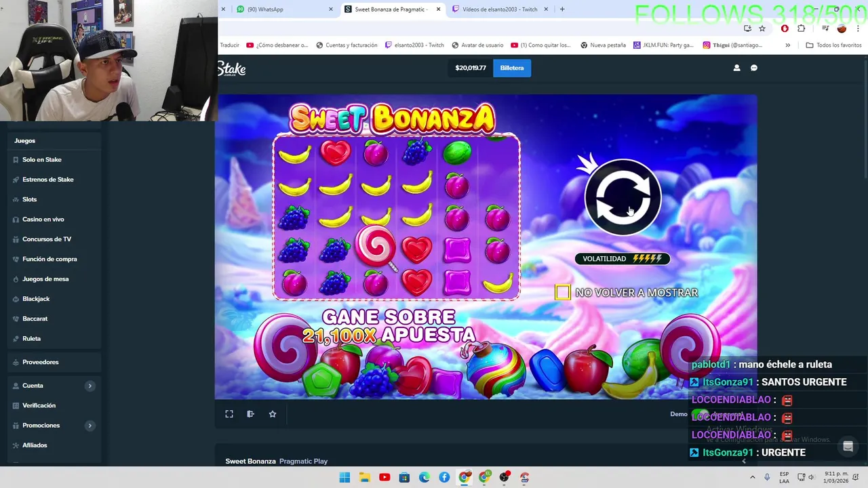868x488 pixels.
Task: Click the Slots sidebar icon
Action: click(16, 199)
